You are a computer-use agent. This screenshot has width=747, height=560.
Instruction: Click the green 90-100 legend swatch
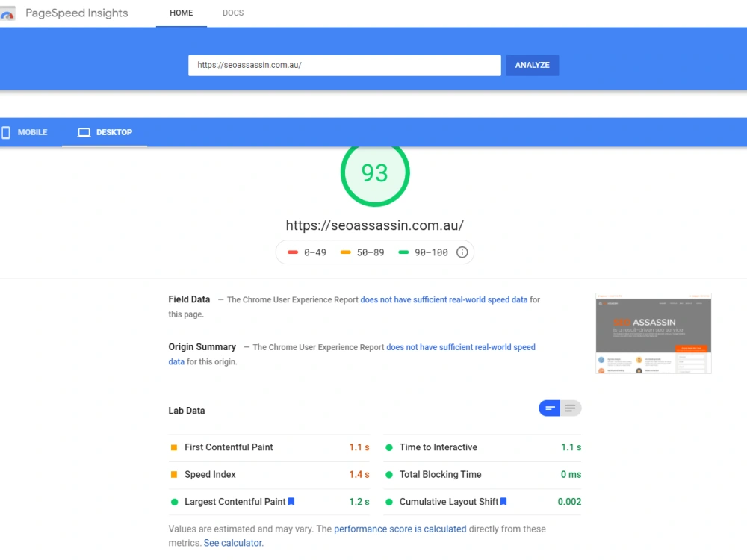pyautogui.click(x=403, y=252)
